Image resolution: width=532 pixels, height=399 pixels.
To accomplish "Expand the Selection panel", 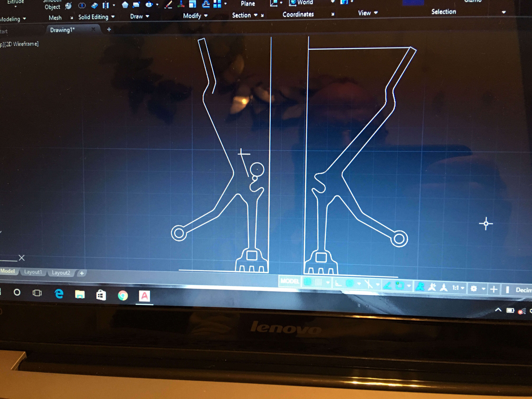I will coord(504,12).
